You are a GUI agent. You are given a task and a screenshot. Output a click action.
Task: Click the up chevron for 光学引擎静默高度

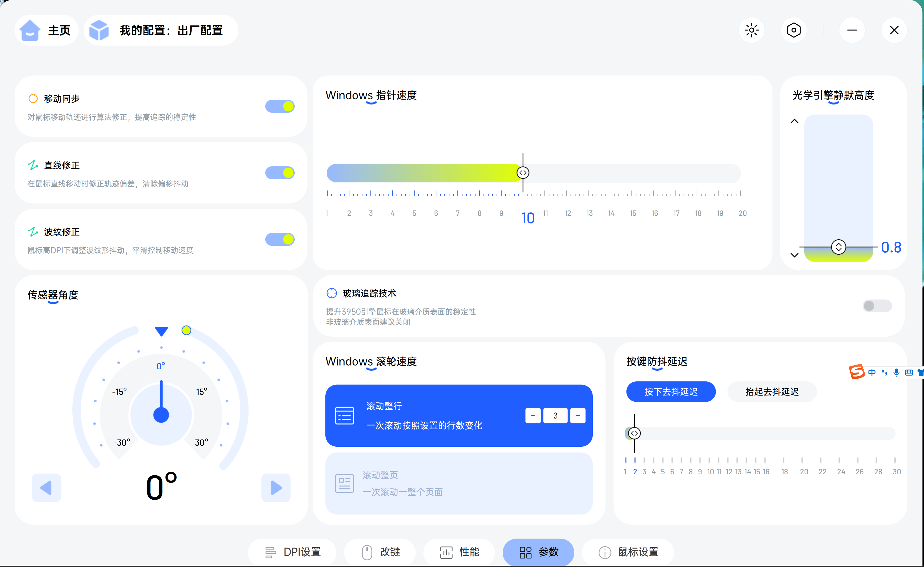click(x=794, y=121)
